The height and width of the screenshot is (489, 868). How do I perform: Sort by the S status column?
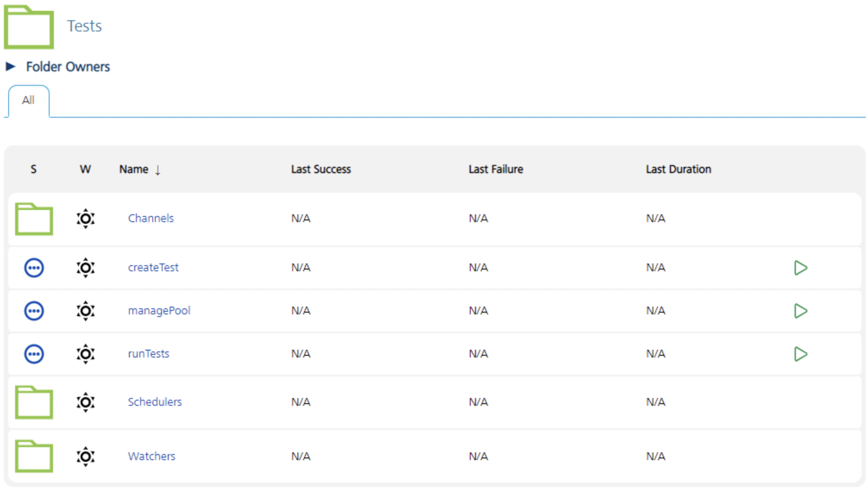[x=34, y=169]
